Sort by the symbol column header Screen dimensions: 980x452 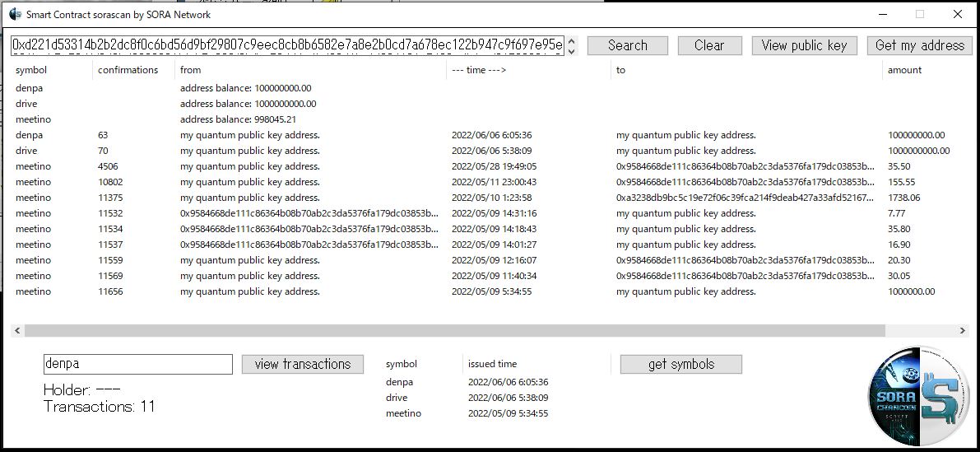coord(52,70)
